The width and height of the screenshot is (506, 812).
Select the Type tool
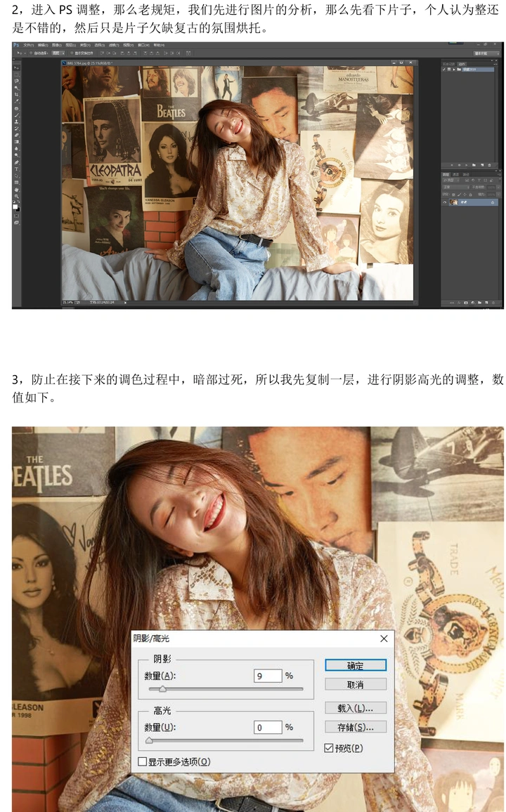click(17, 169)
